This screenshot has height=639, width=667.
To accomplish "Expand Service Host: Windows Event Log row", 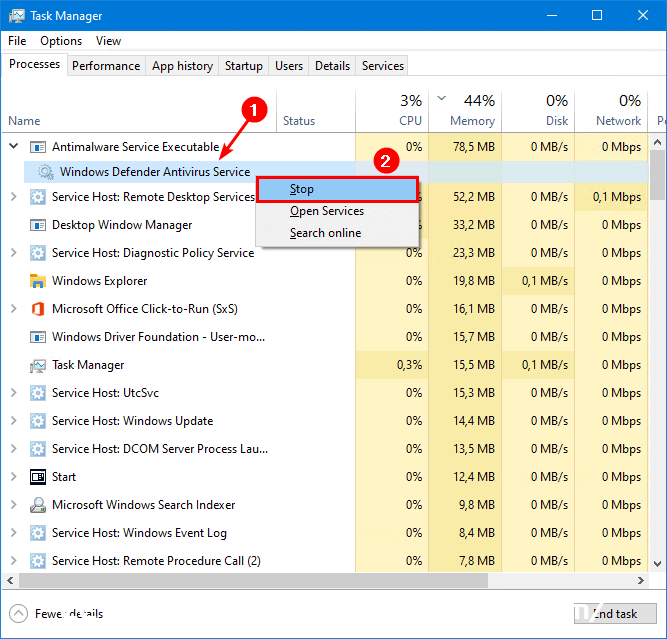I will [14, 533].
